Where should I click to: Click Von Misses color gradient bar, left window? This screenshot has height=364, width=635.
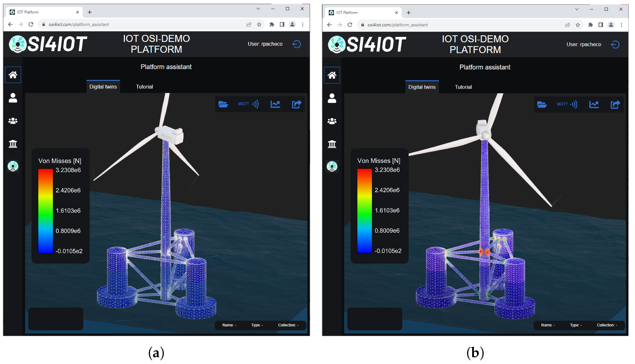click(45, 211)
